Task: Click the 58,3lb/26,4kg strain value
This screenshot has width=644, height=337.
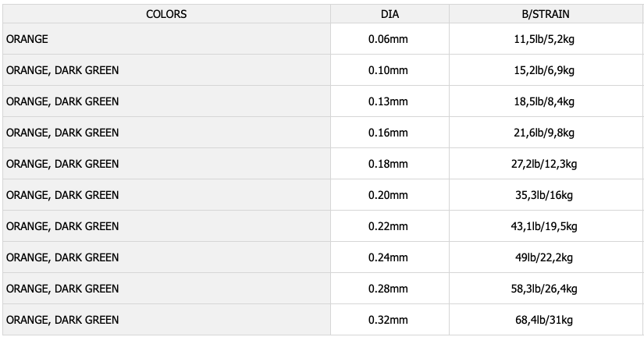Action: pos(544,289)
